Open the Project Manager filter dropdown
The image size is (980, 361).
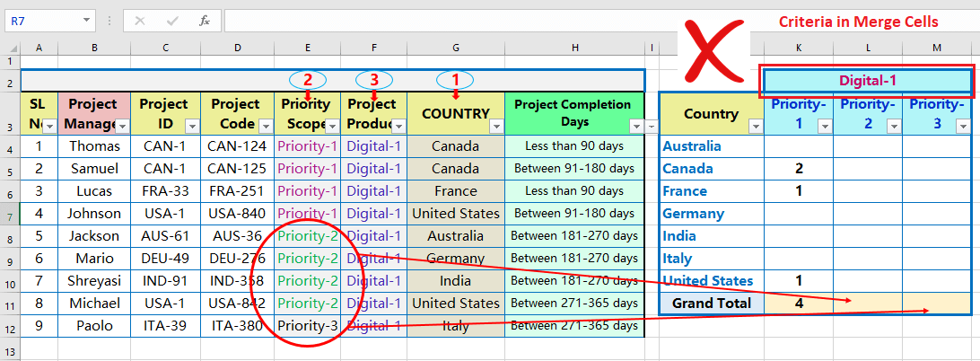123,127
